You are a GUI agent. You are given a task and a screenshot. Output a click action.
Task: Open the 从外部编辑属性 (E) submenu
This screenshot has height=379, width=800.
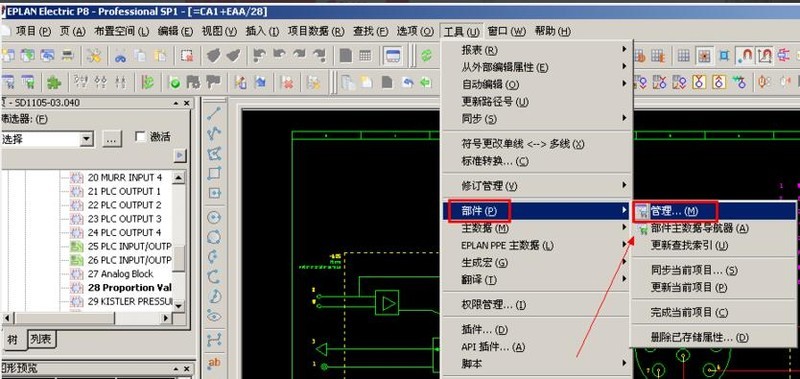[x=537, y=67]
